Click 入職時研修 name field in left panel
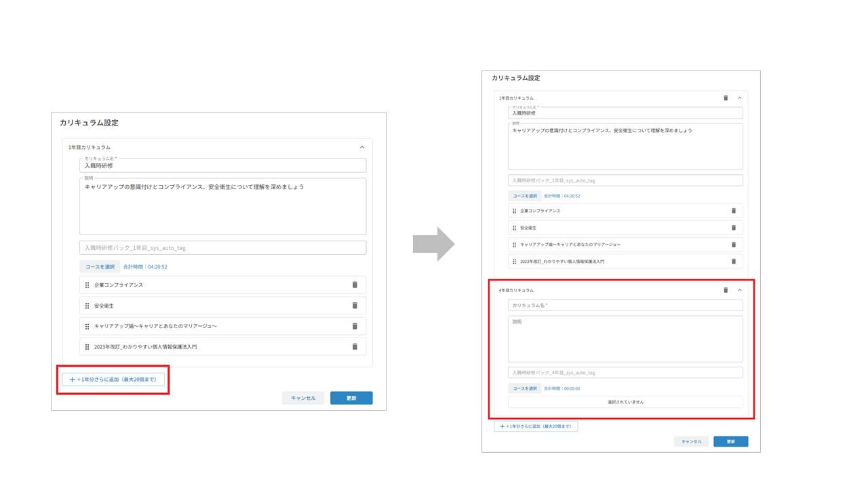This screenshot has height=488, width=868. click(x=222, y=165)
